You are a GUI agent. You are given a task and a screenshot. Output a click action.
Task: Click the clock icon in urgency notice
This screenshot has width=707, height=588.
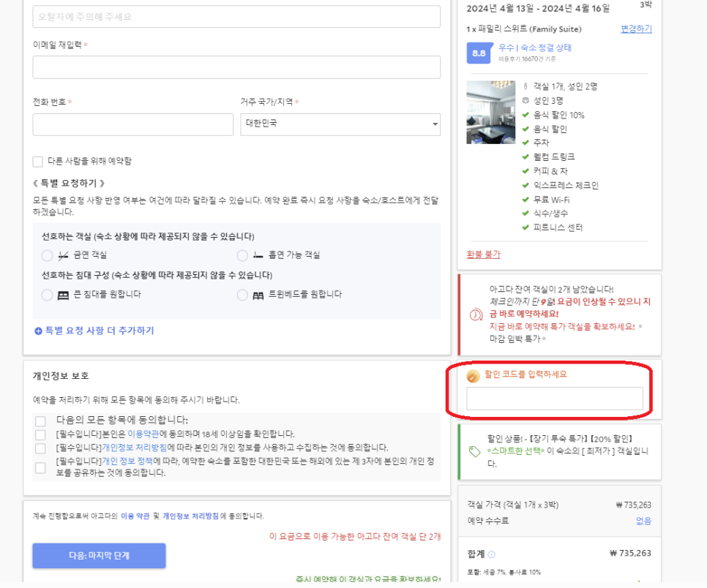476,314
